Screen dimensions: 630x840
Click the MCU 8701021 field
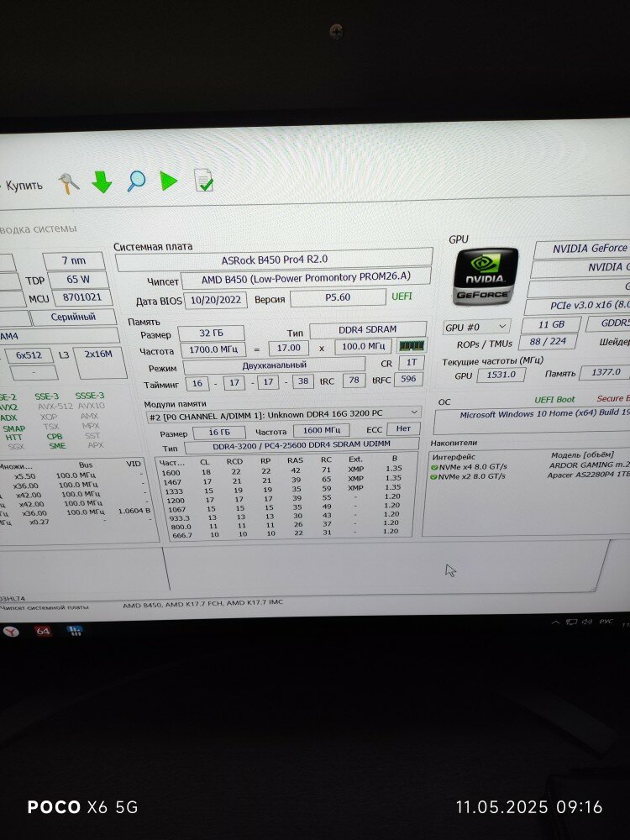[82, 297]
